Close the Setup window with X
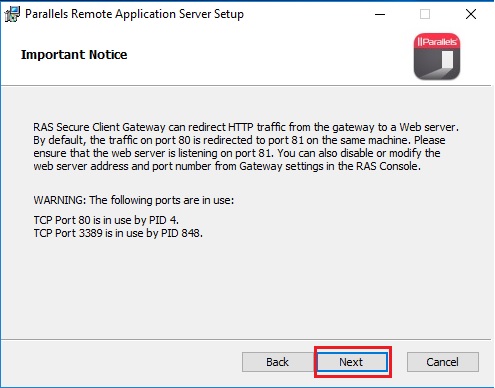The image size is (495, 388). 471,14
